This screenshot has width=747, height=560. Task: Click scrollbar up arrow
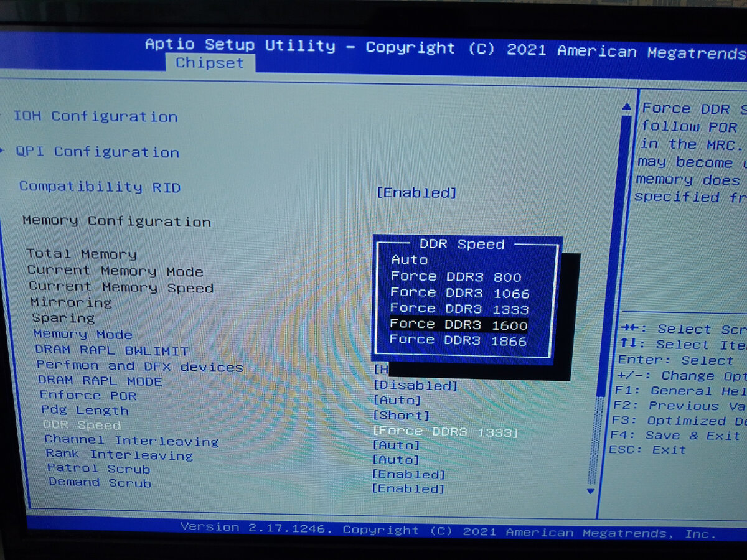[627, 108]
